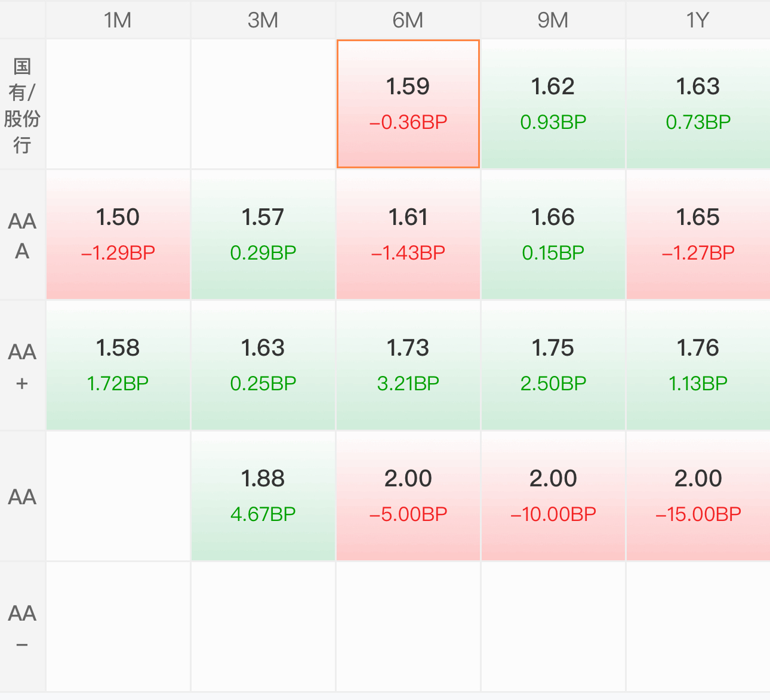
Task: Select the AA 3M cell showing 1.88
Action: pyautogui.click(x=263, y=496)
